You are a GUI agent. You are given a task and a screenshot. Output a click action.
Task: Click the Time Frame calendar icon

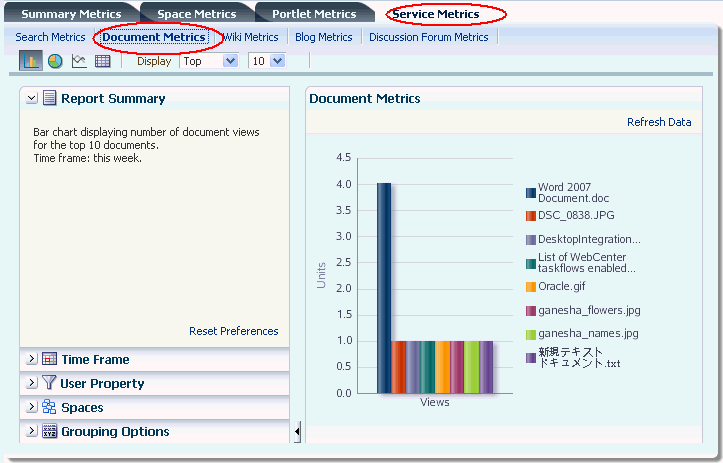coord(49,359)
